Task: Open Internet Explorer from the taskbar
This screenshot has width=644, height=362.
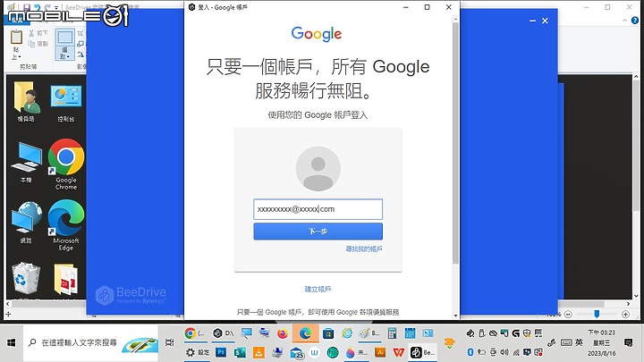Action: (x=347, y=333)
